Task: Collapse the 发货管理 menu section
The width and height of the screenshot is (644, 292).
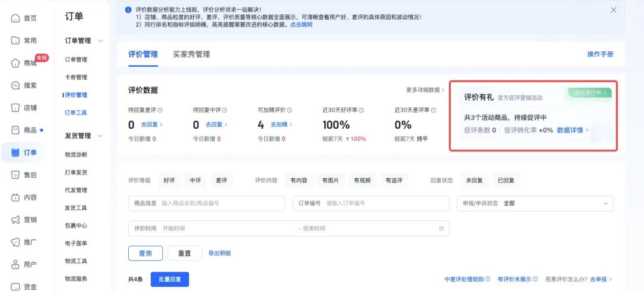Action: point(100,136)
